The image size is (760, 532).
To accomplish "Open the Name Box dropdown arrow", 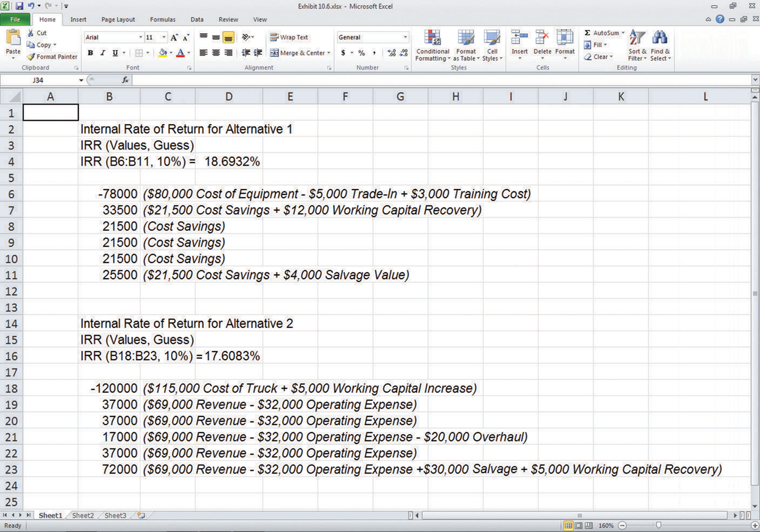I will click(81, 80).
